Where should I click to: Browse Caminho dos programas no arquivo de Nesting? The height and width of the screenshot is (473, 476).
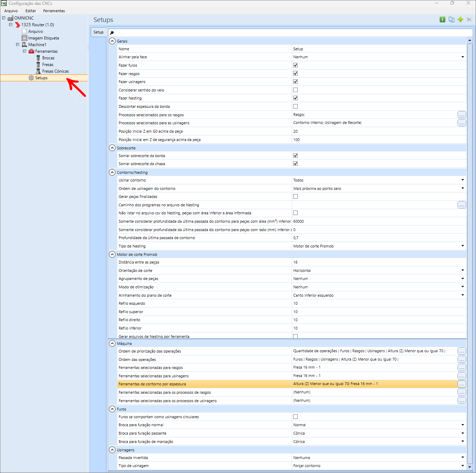click(x=462, y=205)
